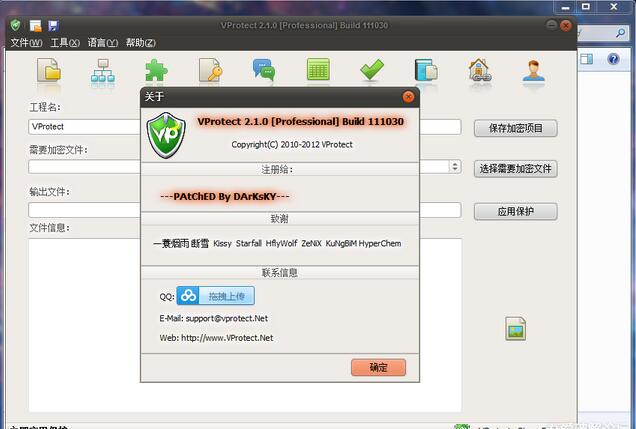This screenshot has width=636, height=429.
Task: Click the floppy disk save icon in title bar
Action: coord(54,26)
